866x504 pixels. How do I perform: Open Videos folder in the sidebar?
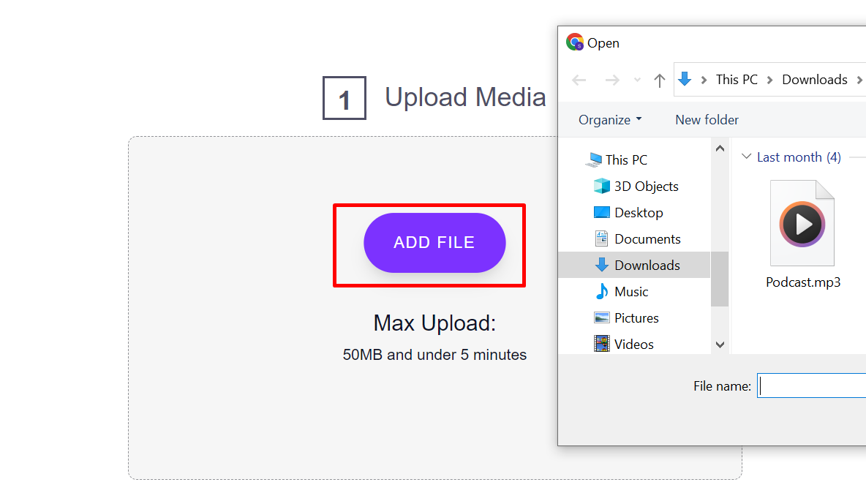(633, 345)
